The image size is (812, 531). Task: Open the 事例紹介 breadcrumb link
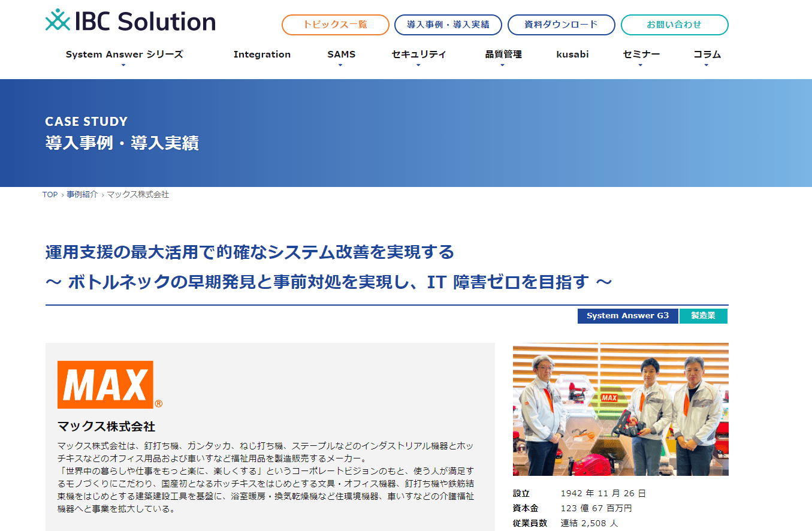[82, 195]
